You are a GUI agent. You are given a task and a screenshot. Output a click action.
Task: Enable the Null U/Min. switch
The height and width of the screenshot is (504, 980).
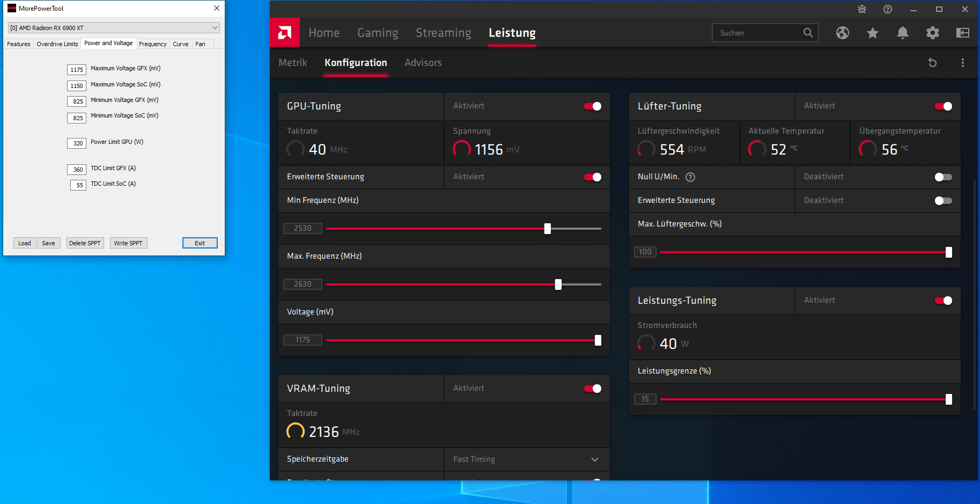coord(944,177)
